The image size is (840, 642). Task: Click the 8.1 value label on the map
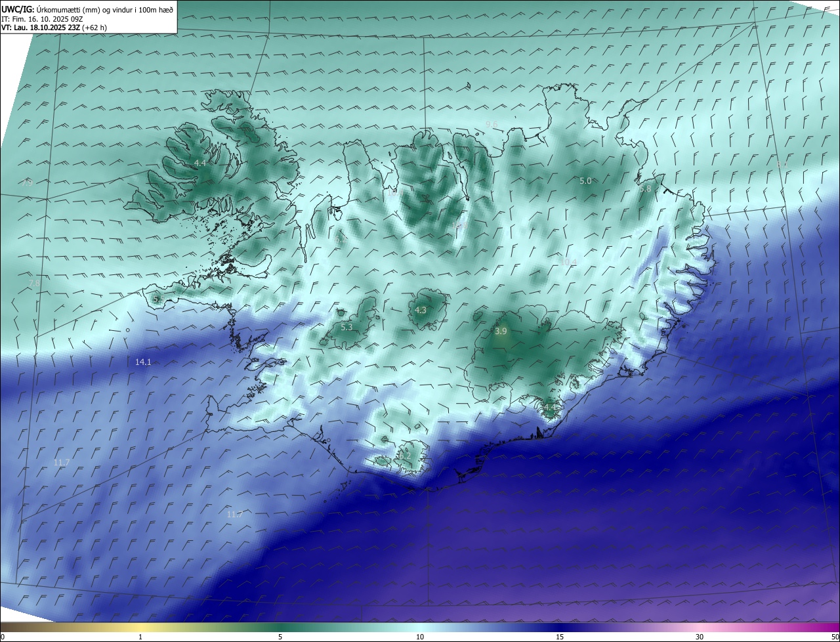tap(782, 163)
